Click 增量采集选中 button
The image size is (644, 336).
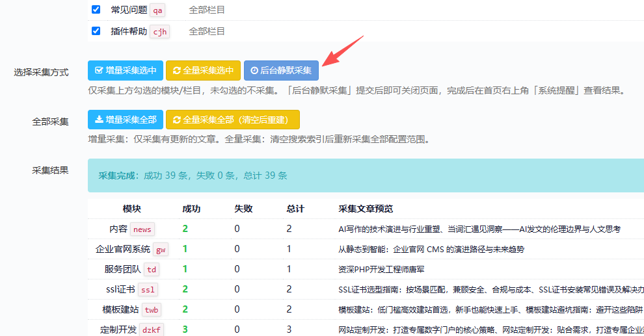coord(126,71)
